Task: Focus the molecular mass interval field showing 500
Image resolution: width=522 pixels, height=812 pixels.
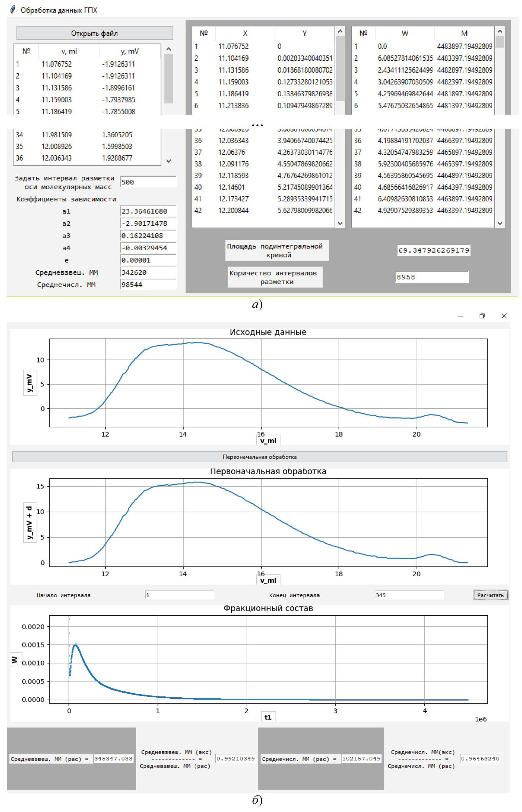Action: click(148, 182)
